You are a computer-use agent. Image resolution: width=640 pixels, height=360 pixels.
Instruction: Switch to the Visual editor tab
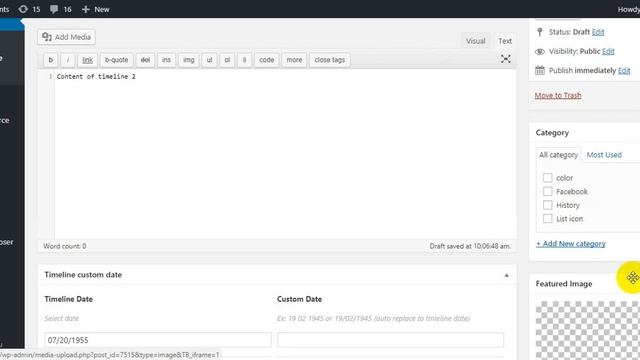tap(476, 41)
